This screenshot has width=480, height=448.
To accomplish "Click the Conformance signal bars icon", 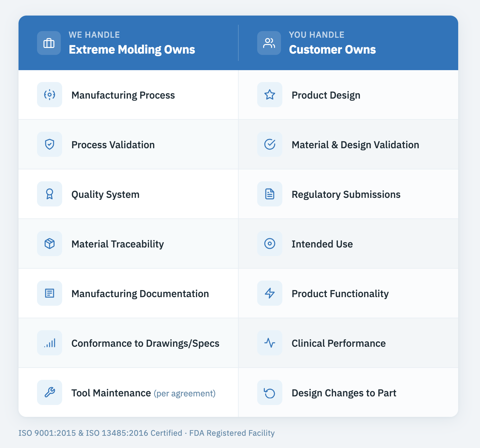I will tap(50, 343).
